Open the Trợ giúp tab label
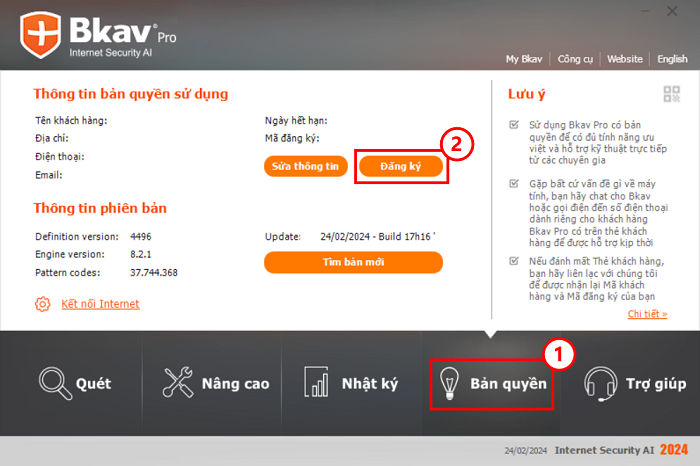 tap(656, 383)
